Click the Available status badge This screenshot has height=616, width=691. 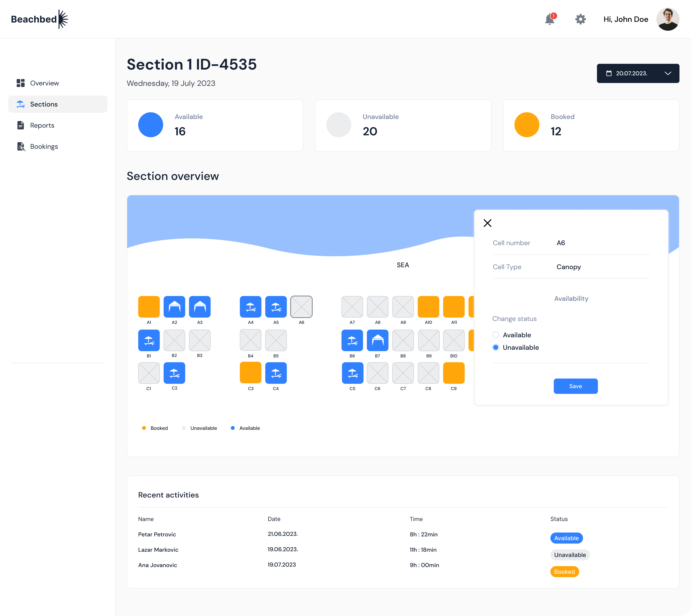click(566, 538)
